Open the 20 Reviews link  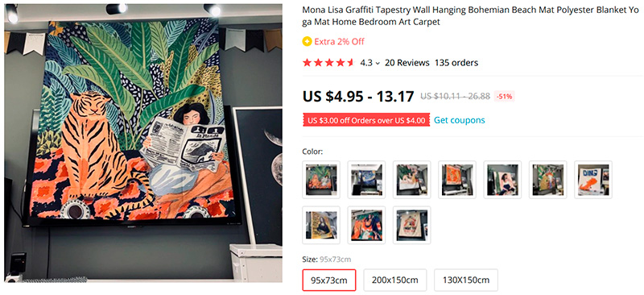coord(407,63)
